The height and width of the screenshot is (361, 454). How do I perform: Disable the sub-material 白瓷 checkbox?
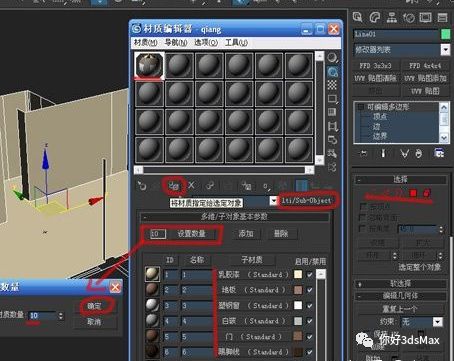coord(310,321)
